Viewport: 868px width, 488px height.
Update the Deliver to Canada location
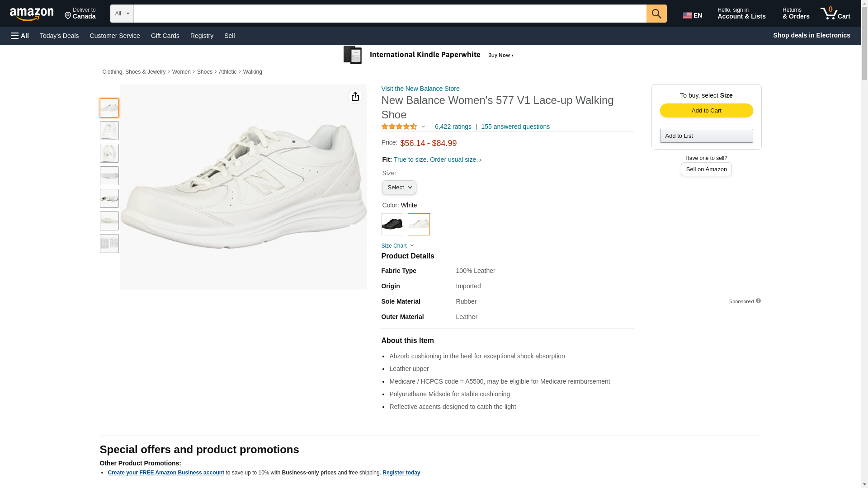80,14
